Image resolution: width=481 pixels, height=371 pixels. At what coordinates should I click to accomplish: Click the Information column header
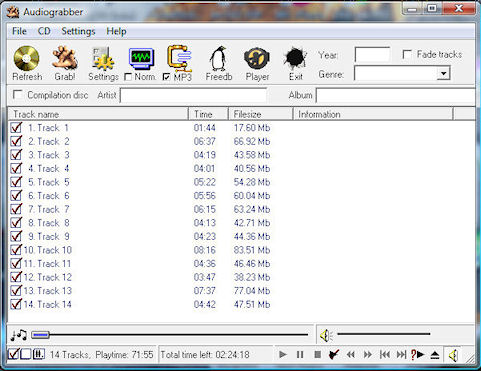tap(373, 114)
